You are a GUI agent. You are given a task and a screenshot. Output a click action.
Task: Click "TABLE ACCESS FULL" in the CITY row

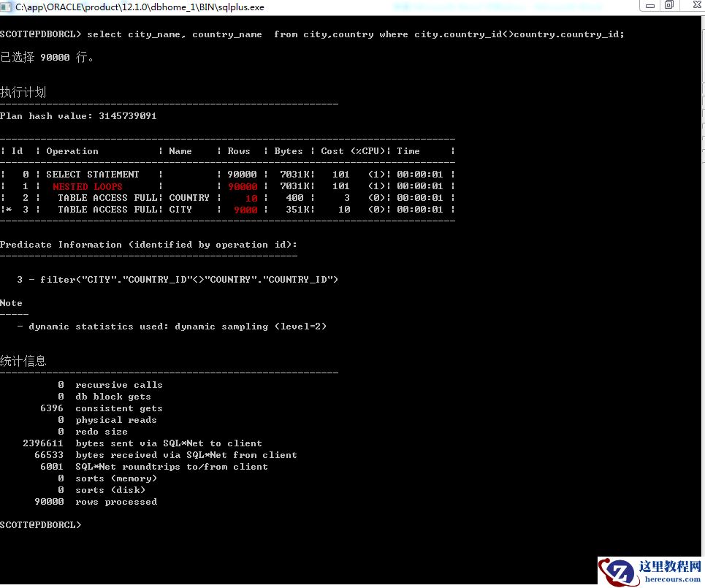[x=107, y=210]
